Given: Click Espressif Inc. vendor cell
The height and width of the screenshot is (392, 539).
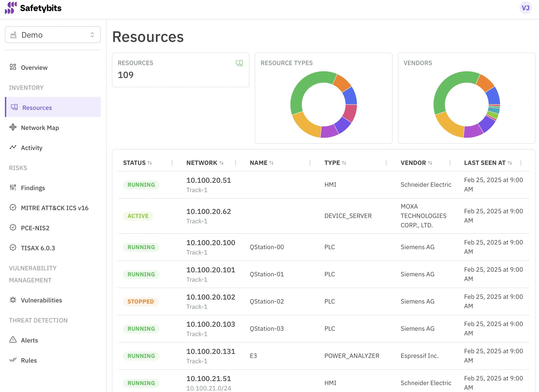Looking at the screenshot, I should coord(420,356).
